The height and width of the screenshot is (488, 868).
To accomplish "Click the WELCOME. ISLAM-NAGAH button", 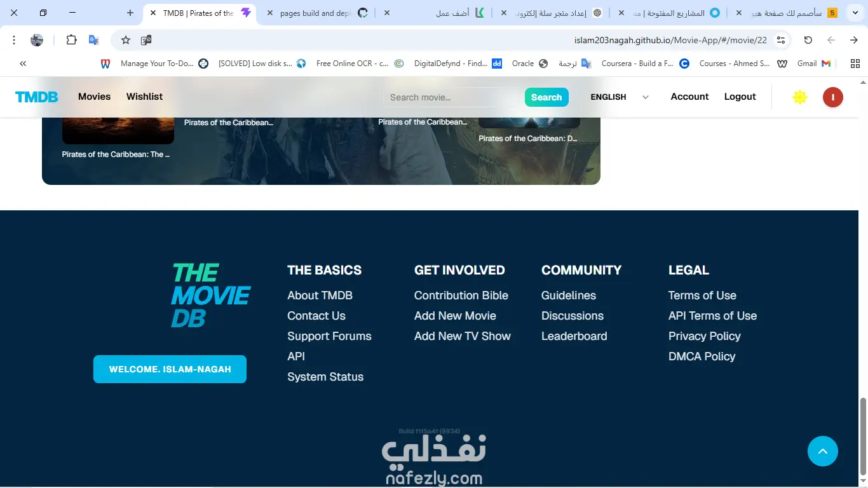I will (170, 369).
